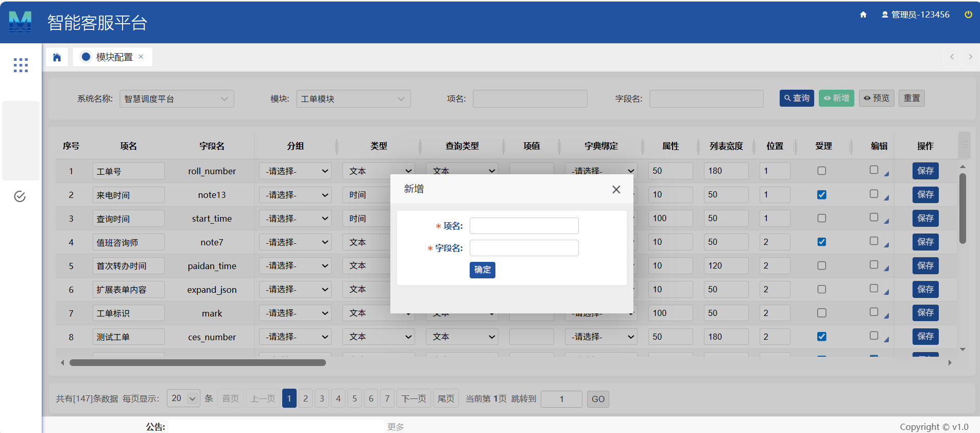Click the 预览 button
Screen dimensions: 980x433
click(876, 98)
